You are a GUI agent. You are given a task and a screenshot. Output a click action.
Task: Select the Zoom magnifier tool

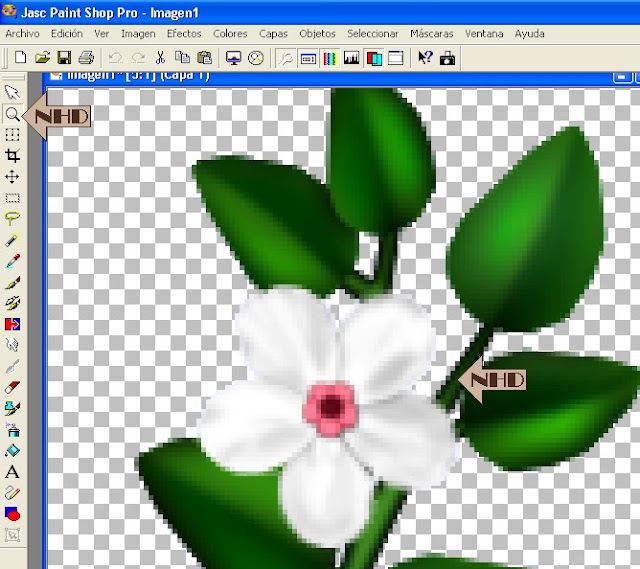coord(12,114)
